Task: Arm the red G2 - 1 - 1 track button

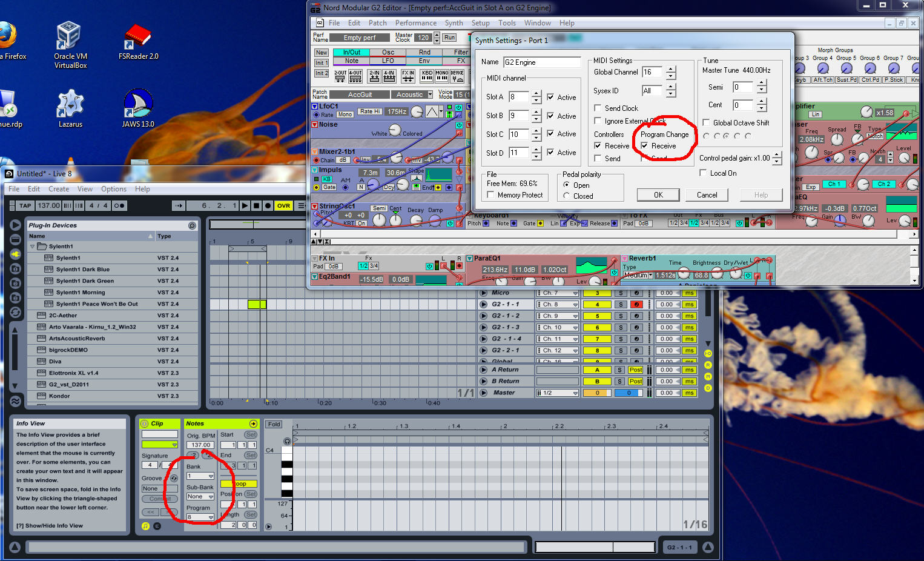Action: pos(636,304)
